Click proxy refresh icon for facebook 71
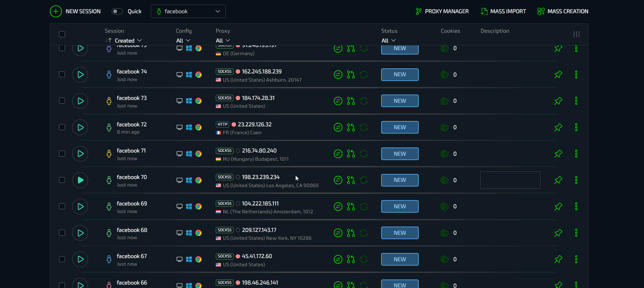Viewport: 644px width, 288px height. [x=364, y=154]
